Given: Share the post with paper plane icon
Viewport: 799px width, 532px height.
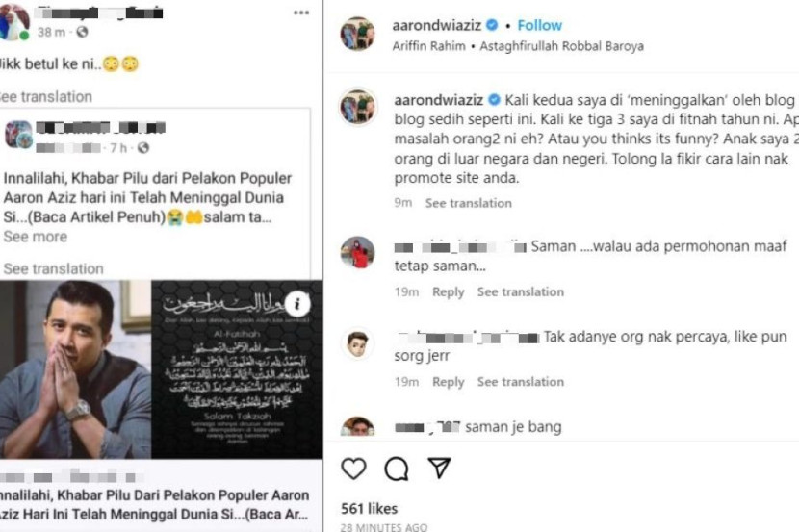Looking at the screenshot, I should (439, 468).
